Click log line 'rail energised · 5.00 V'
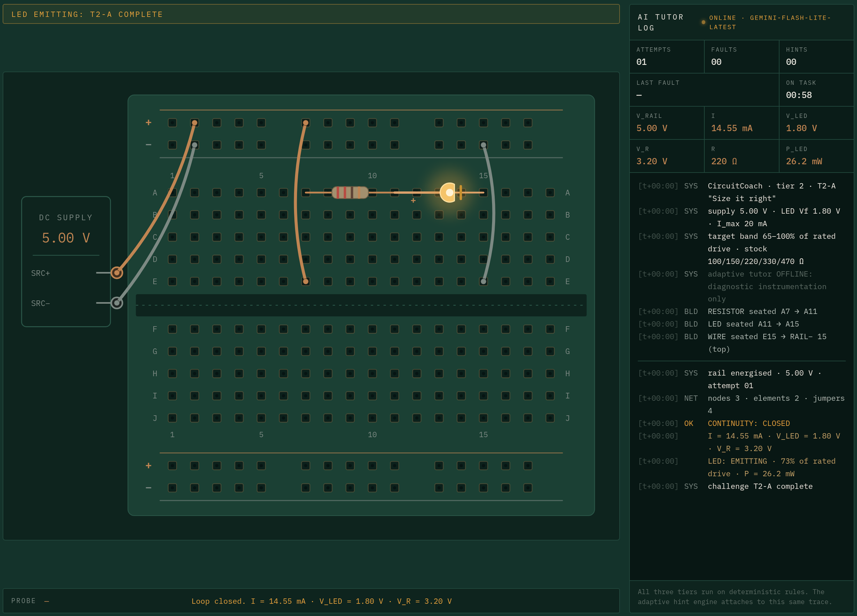This screenshot has width=857, height=616. (x=741, y=379)
